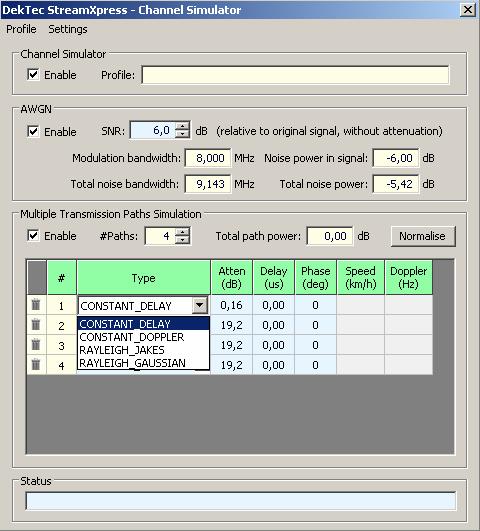This screenshot has width=480, height=531.
Task: Click Delay cell 0,00 in path 2
Action: click(x=274, y=325)
